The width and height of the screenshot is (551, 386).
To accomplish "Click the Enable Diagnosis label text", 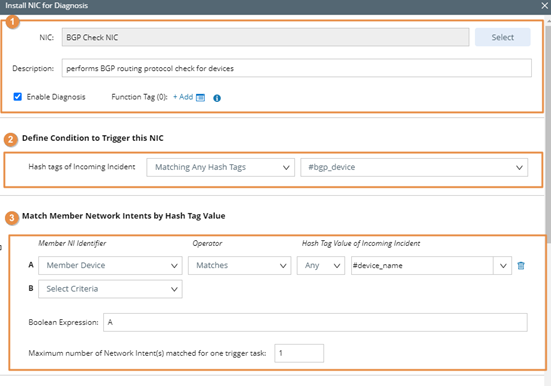I will pyautogui.click(x=56, y=97).
